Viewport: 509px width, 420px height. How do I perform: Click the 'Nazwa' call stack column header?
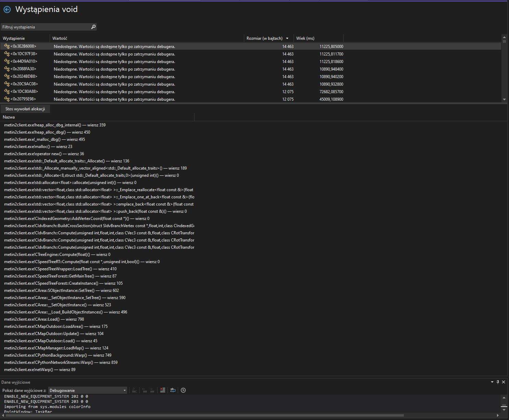point(9,117)
